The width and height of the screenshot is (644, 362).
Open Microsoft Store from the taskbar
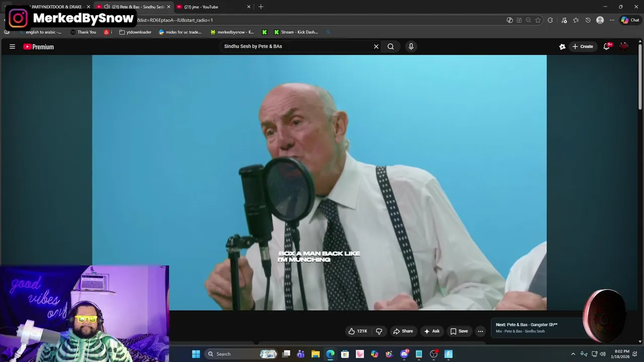pos(345,354)
